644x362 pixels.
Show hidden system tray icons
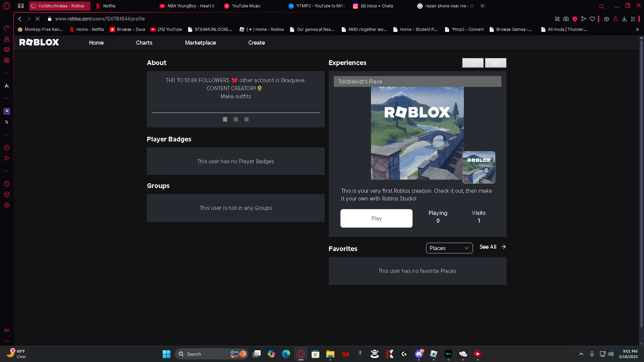(581, 354)
